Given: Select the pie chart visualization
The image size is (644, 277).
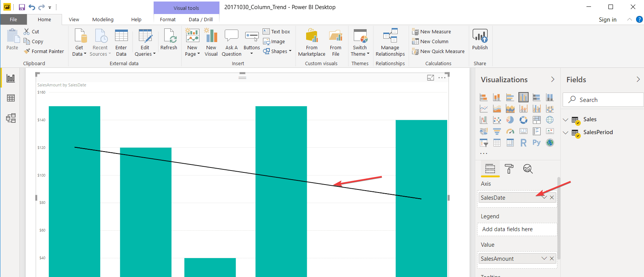Looking at the screenshot, I should coord(510,120).
